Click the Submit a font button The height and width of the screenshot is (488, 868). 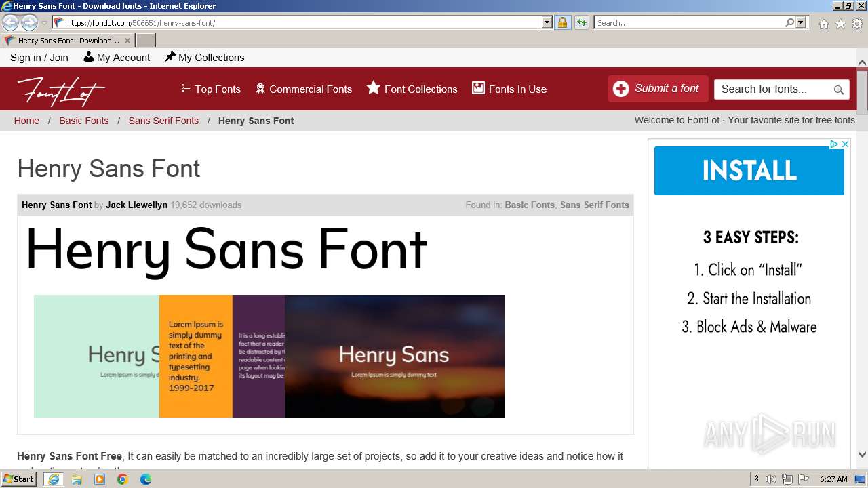click(x=658, y=89)
